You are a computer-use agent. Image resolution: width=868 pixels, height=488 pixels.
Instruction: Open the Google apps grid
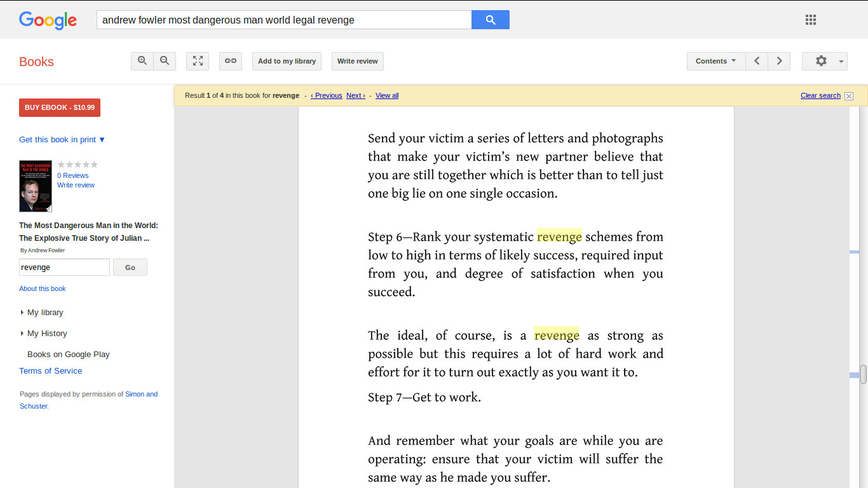click(811, 20)
